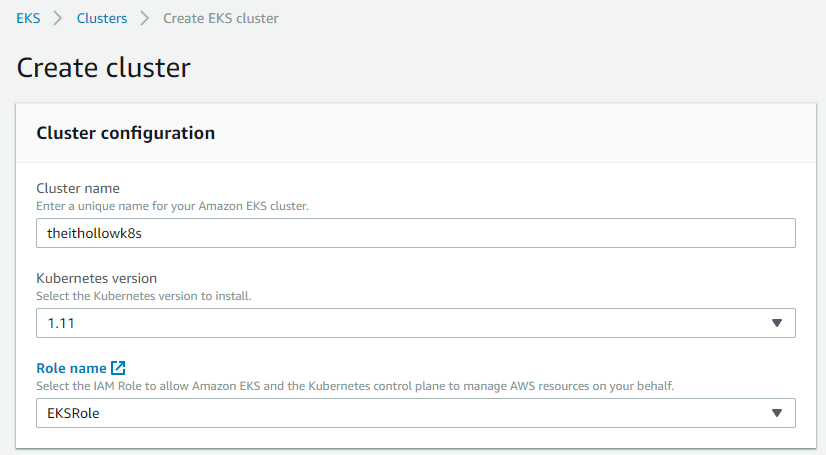
Task: Click the external link icon beside Role name
Action: tap(119, 369)
